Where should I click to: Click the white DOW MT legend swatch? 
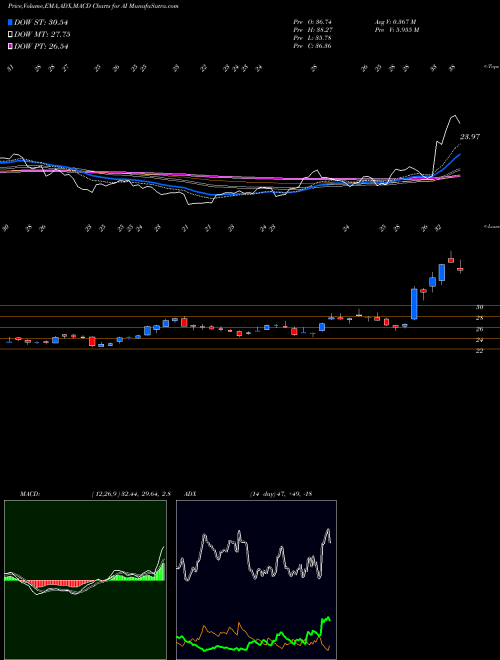click(x=10, y=35)
